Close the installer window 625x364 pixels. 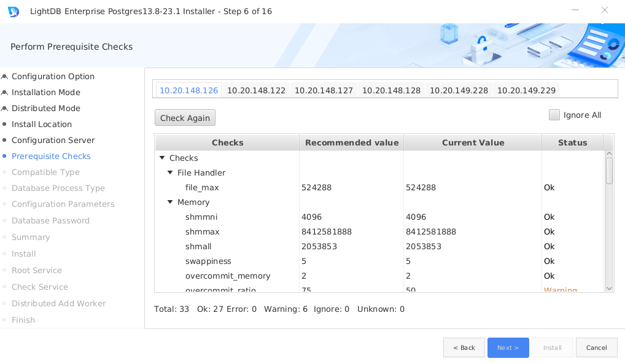pyautogui.click(x=605, y=10)
